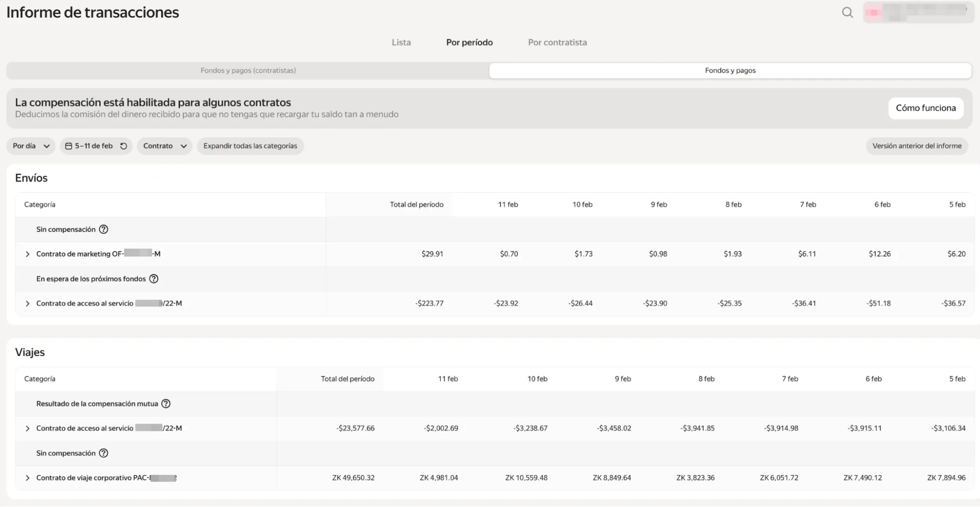Click the Envíos section heading
The width and height of the screenshot is (980, 507).
coord(31,178)
